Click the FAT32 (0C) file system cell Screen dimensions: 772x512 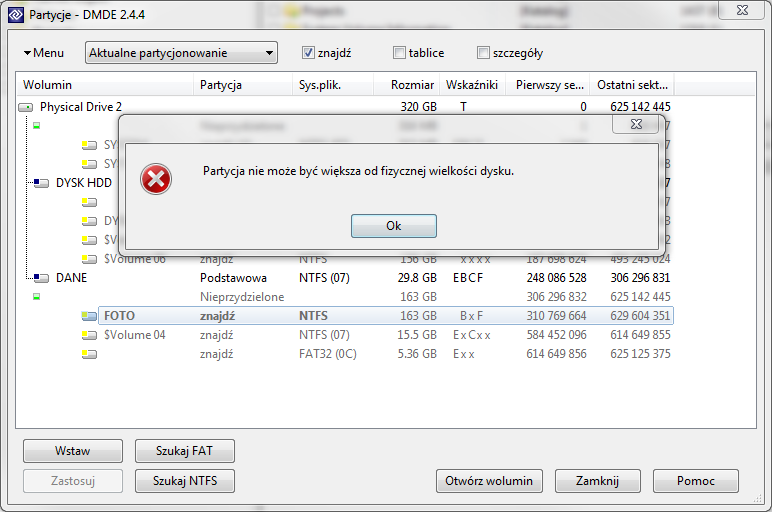(x=327, y=354)
